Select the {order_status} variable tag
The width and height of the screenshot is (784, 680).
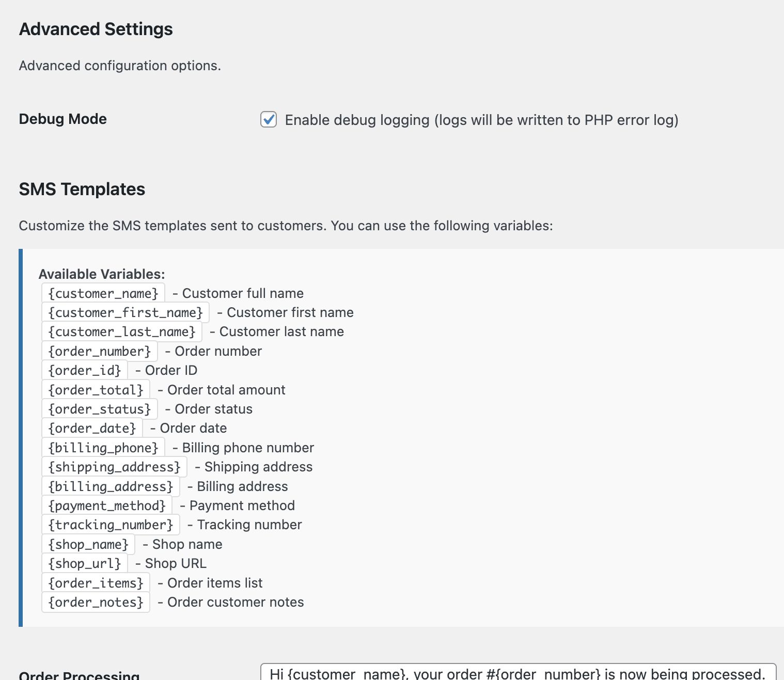coord(100,409)
